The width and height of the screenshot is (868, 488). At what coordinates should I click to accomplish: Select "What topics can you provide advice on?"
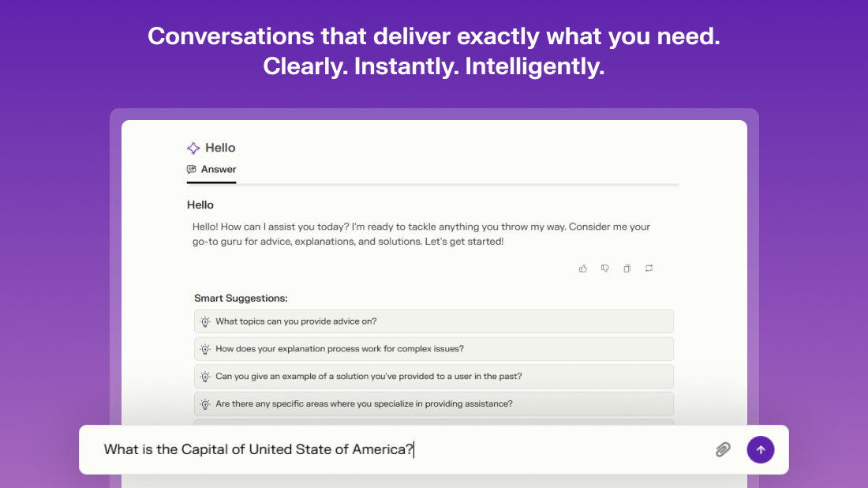(x=434, y=321)
